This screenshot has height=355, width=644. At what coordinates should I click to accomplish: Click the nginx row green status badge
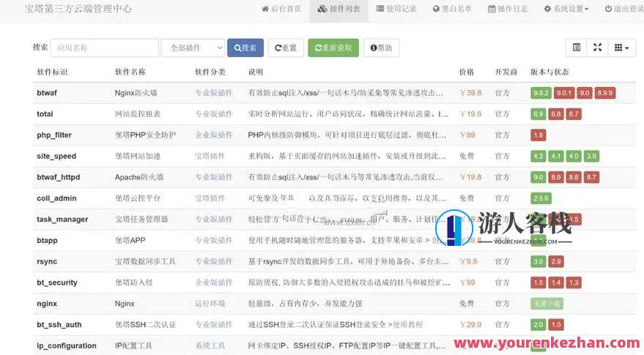click(547, 304)
